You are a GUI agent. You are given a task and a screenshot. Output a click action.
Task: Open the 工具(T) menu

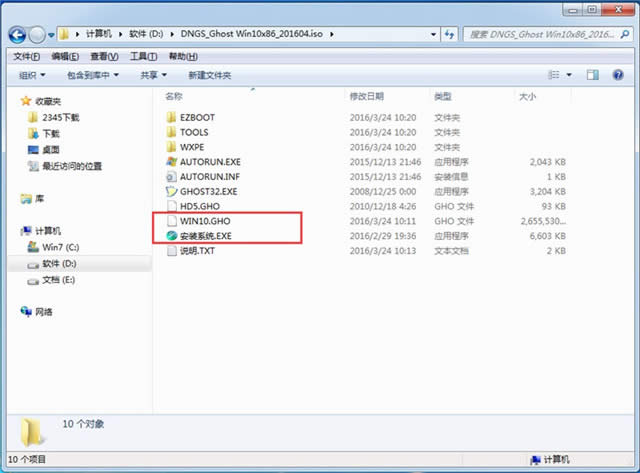point(144,56)
